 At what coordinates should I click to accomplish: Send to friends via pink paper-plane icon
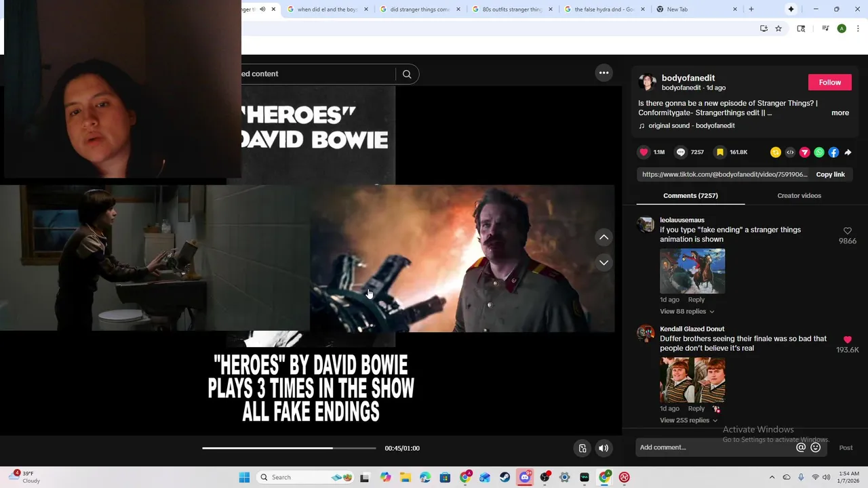(x=805, y=152)
